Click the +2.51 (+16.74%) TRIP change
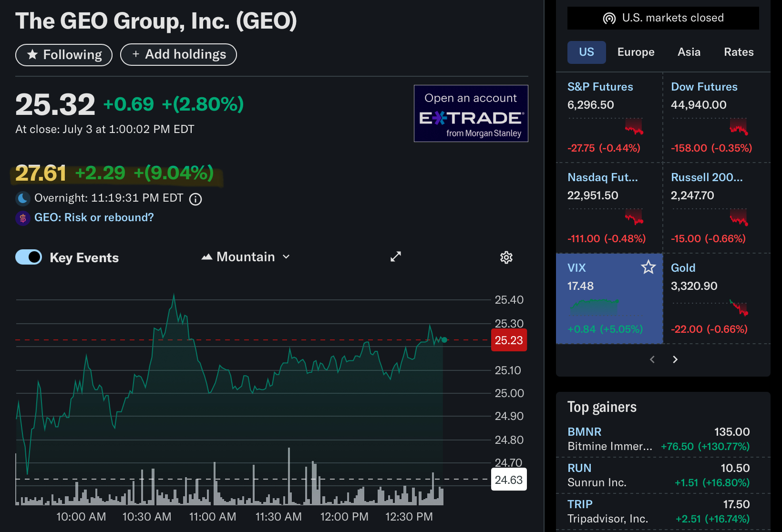This screenshot has height=532, width=782. (713, 519)
